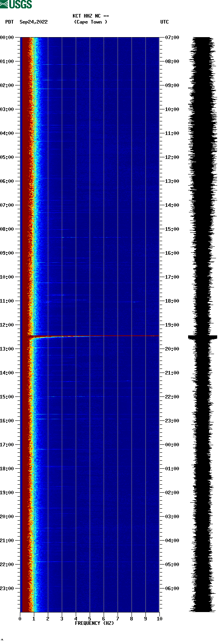
Task: Click the 13:00 UTC time label
Action: coord(172,181)
